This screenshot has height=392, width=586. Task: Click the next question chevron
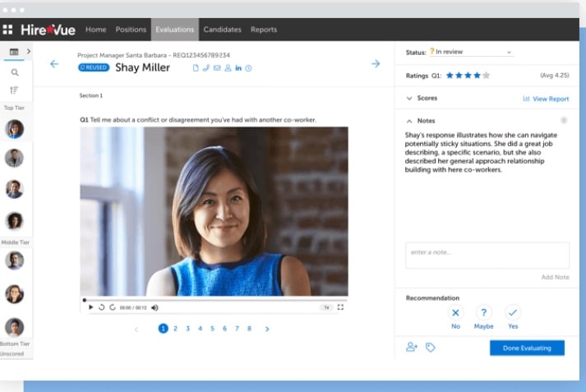click(267, 330)
